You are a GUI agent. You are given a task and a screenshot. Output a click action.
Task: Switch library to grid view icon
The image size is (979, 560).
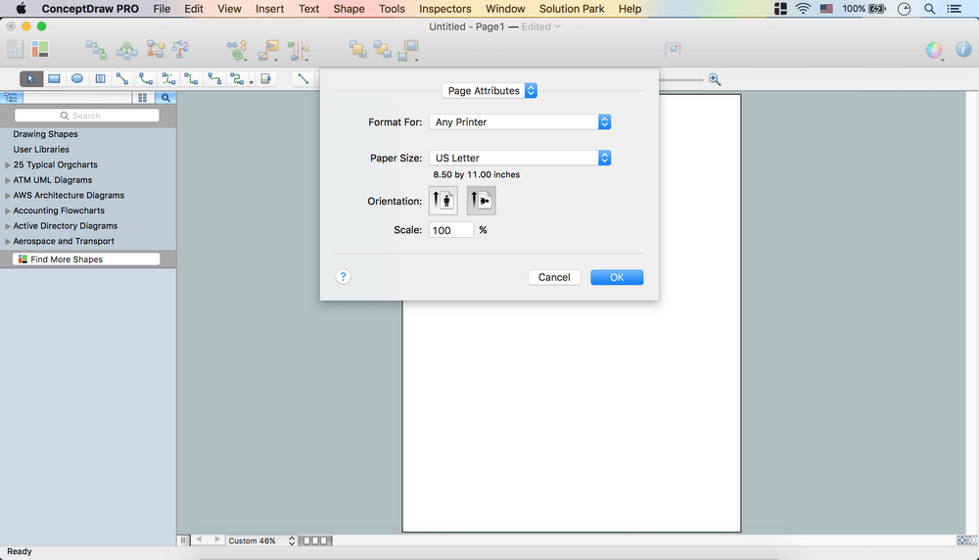point(143,98)
